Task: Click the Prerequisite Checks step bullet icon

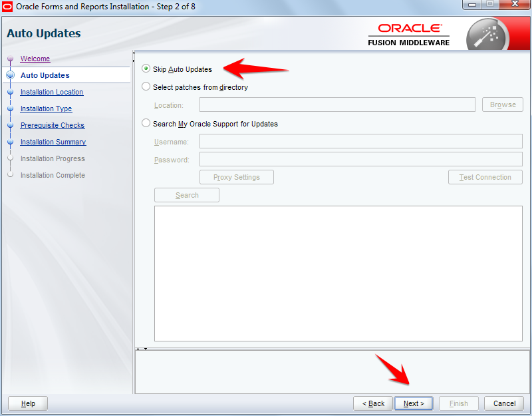Action: point(10,125)
